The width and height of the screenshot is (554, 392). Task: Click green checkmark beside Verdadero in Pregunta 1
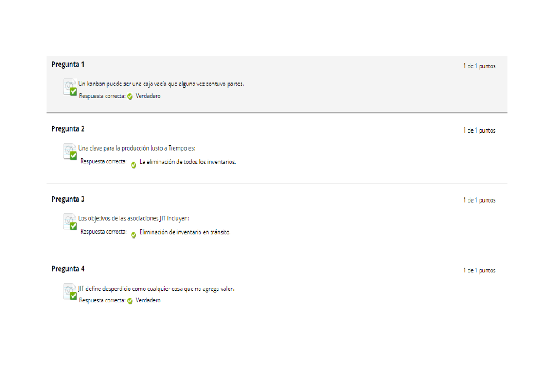click(x=130, y=96)
